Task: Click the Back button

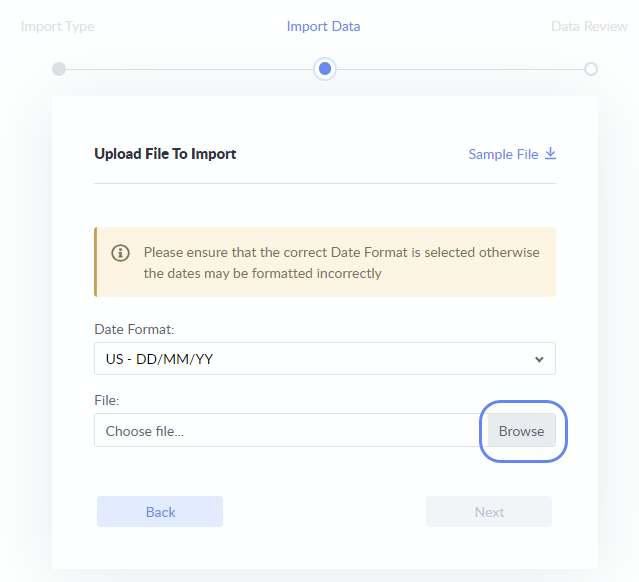Action: coord(160,512)
